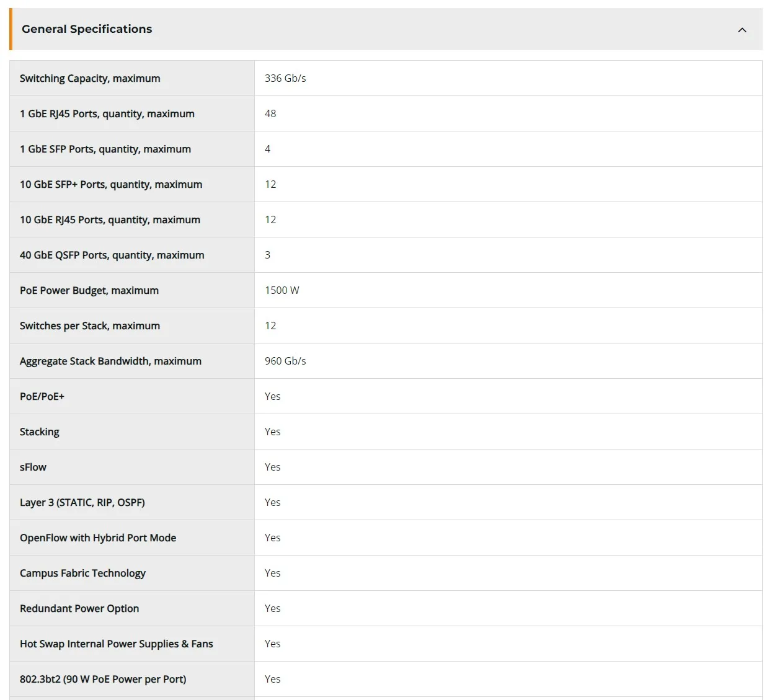Select the 10 GbE SFP+ Ports label
Image resolution: width=772 pixels, height=700 pixels.
pos(111,184)
